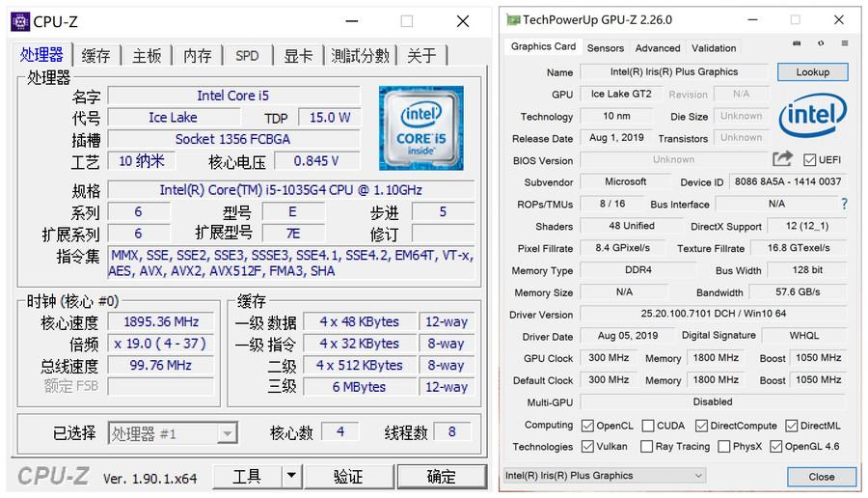Click the TDP value 15.0 W
868x498 pixels.
pos(330,118)
